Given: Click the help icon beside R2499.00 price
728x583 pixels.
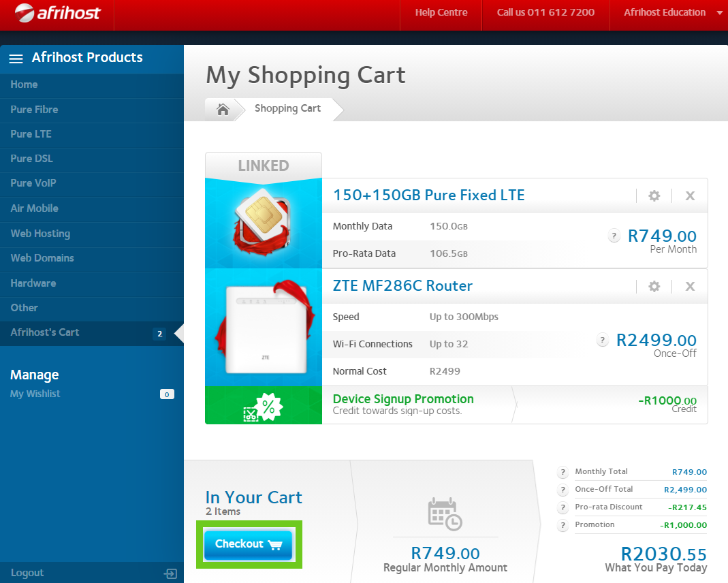Looking at the screenshot, I should coord(602,340).
